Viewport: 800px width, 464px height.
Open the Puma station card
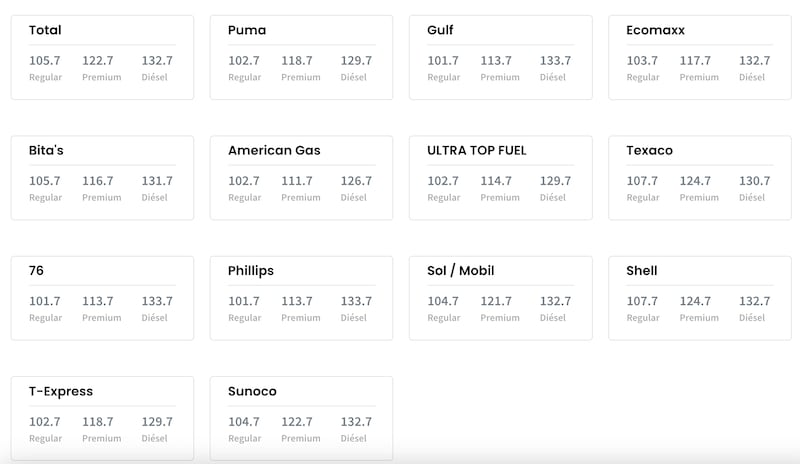click(x=247, y=30)
